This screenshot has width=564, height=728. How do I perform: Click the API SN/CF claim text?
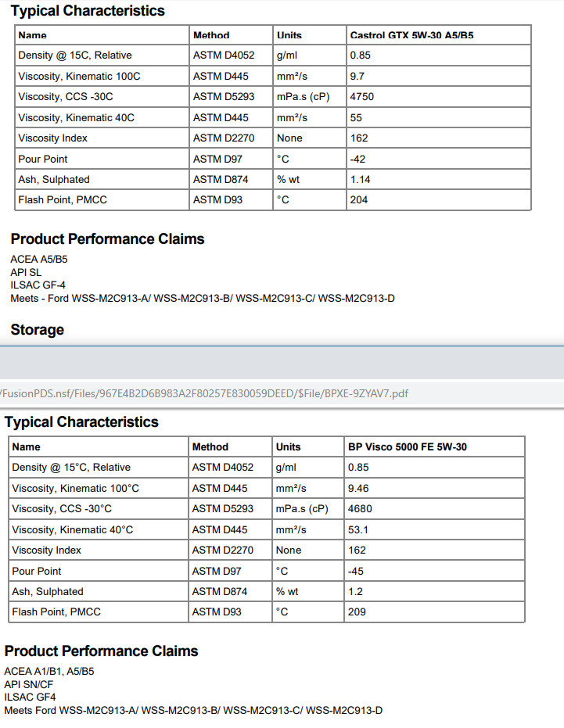[x=29, y=684]
